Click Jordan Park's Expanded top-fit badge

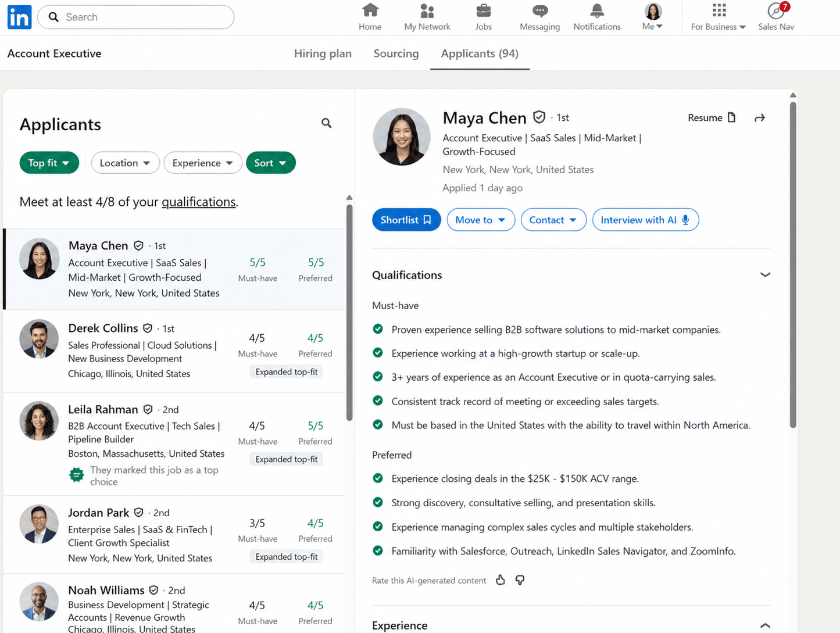287,556
